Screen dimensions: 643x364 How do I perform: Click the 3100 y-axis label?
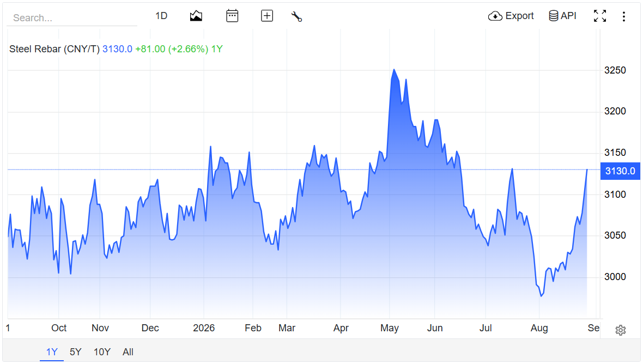(x=615, y=195)
